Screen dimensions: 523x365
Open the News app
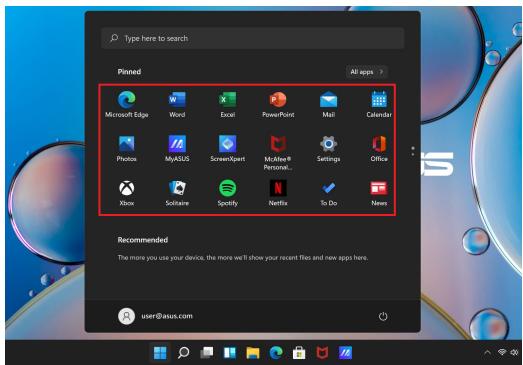click(379, 193)
